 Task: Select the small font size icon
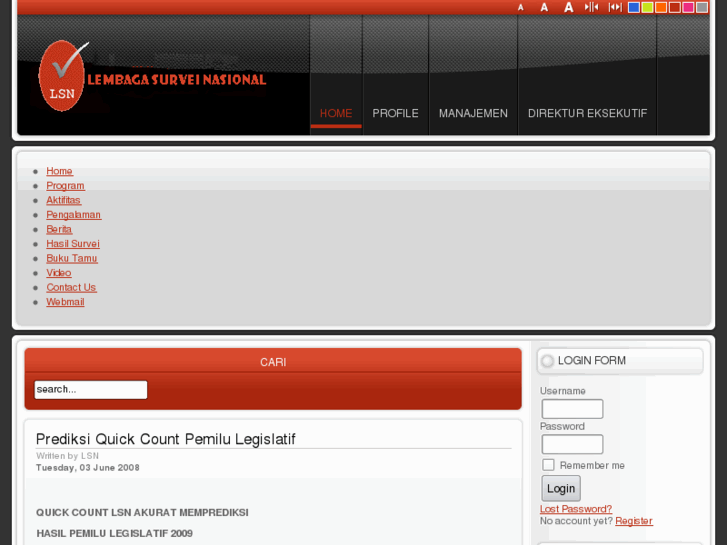[521, 7]
